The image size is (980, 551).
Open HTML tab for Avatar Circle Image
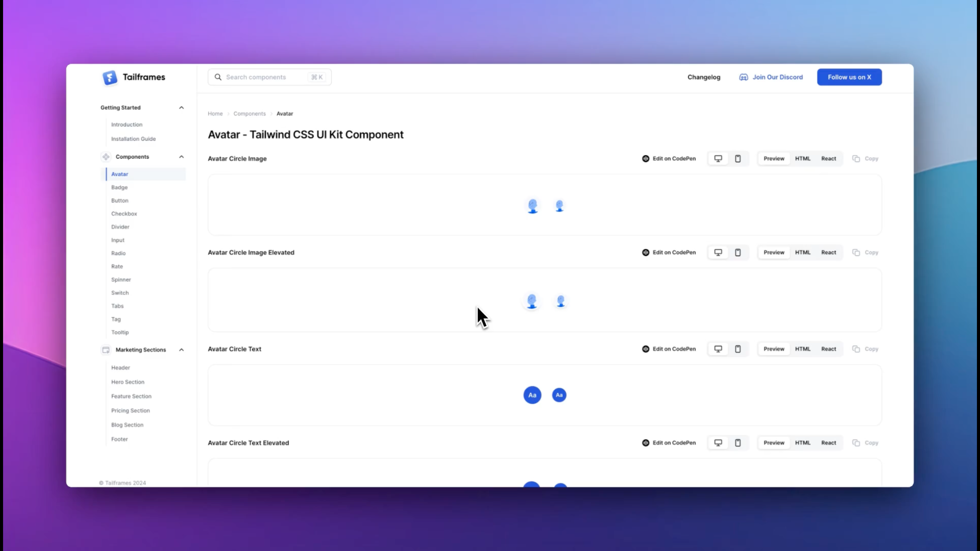802,159
